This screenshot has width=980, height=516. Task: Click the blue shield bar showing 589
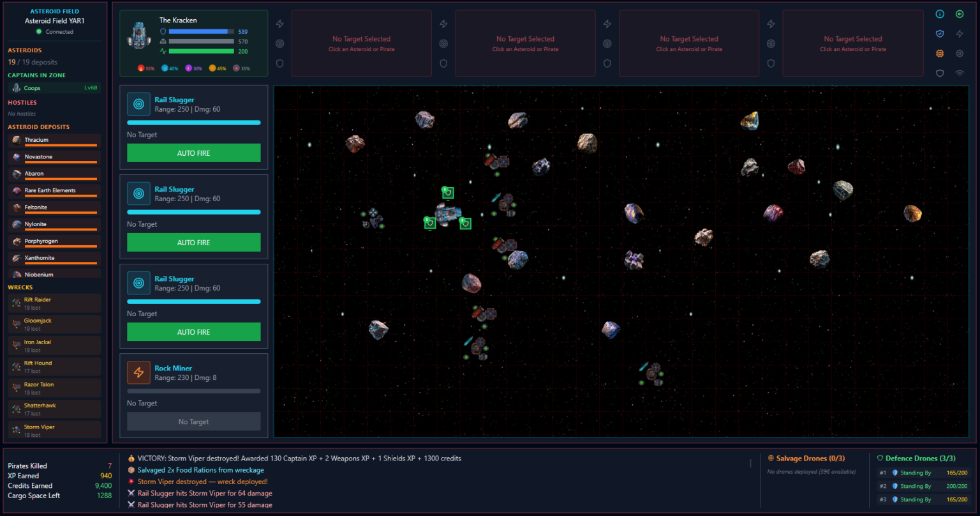[x=202, y=31]
